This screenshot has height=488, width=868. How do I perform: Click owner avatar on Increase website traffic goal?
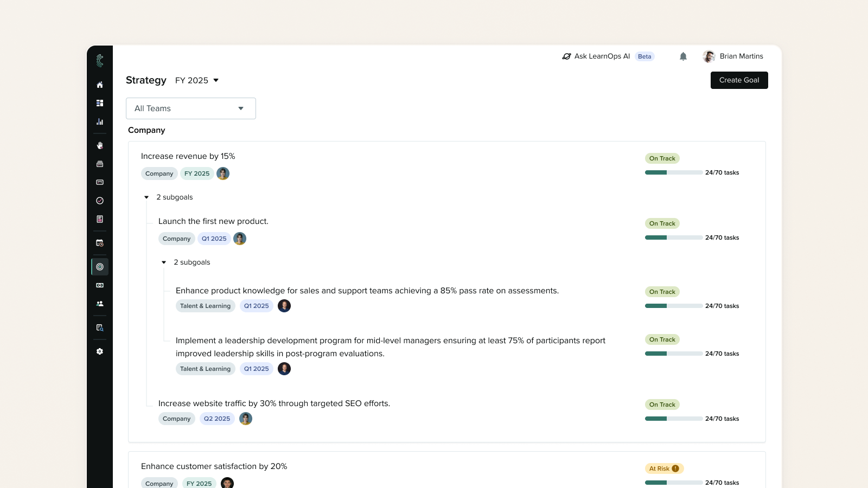coord(246,419)
